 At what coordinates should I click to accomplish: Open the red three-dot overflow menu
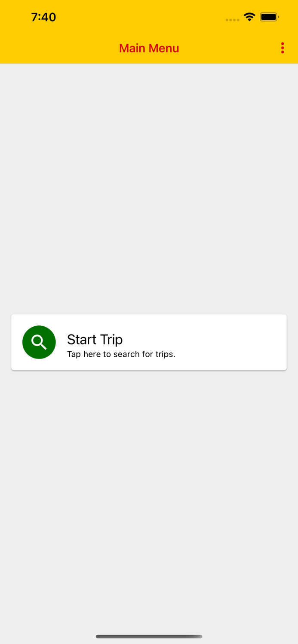click(283, 48)
